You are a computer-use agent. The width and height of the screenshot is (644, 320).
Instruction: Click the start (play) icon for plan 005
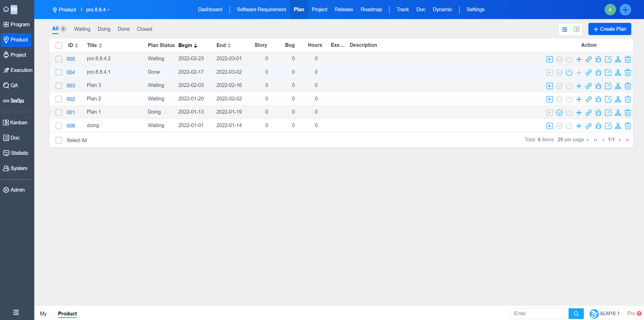(x=549, y=59)
